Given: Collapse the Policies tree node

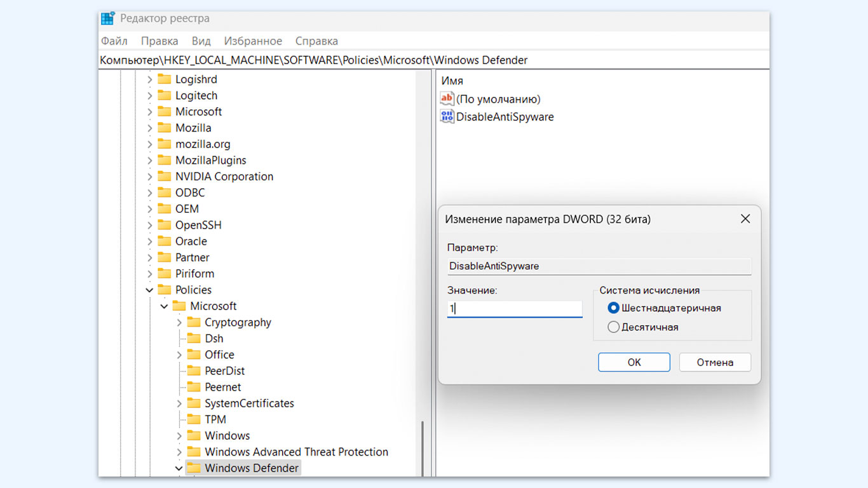Looking at the screenshot, I should coord(150,290).
